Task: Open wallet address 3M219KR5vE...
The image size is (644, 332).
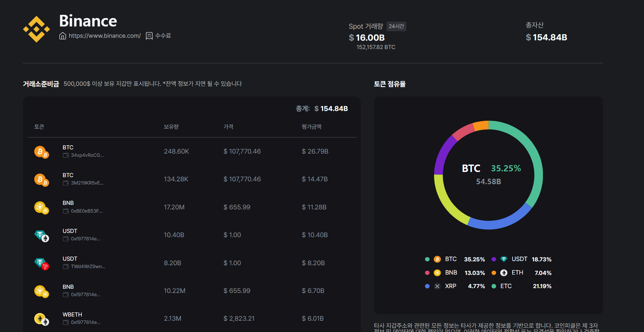Action: (x=87, y=183)
